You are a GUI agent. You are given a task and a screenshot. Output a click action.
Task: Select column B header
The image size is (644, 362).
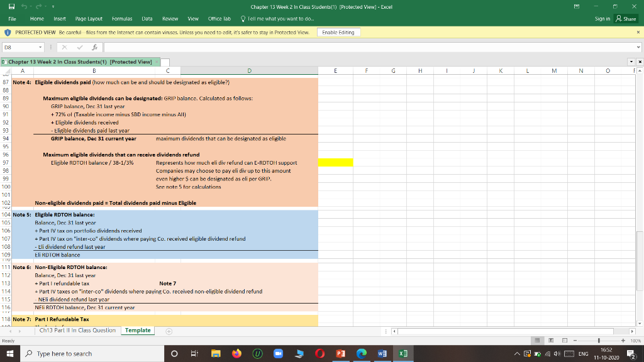(x=94, y=71)
